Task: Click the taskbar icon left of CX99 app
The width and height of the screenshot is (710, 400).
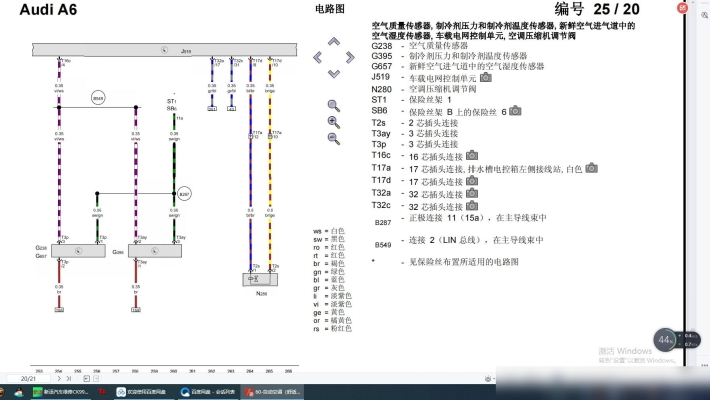Action: (x=19, y=392)
